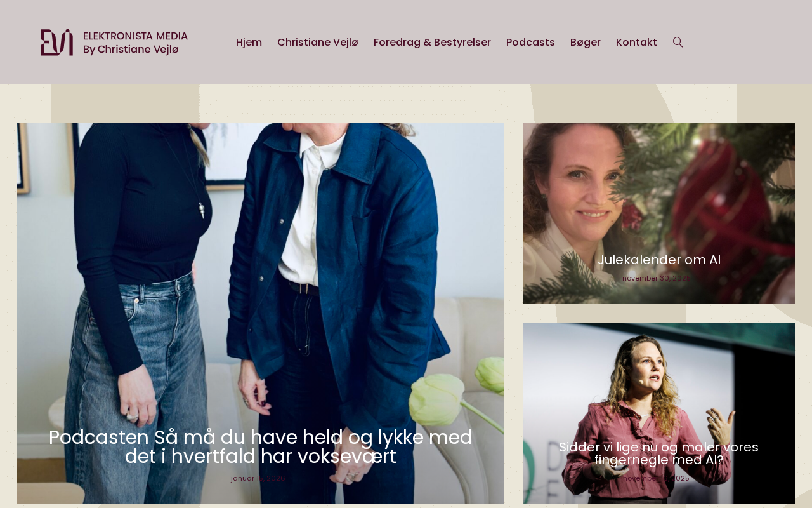Viewport: 812px width, 508px height.
Task: Open the Julekalender om AI article
Action: tap(659, 260)
